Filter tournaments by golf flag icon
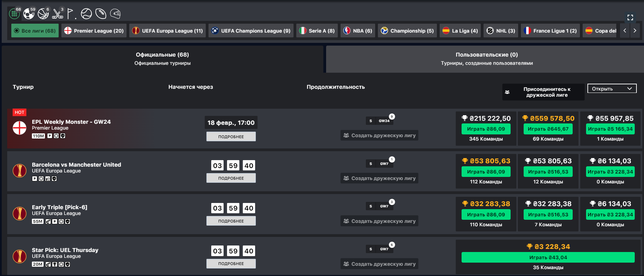 tap(71, 14)
